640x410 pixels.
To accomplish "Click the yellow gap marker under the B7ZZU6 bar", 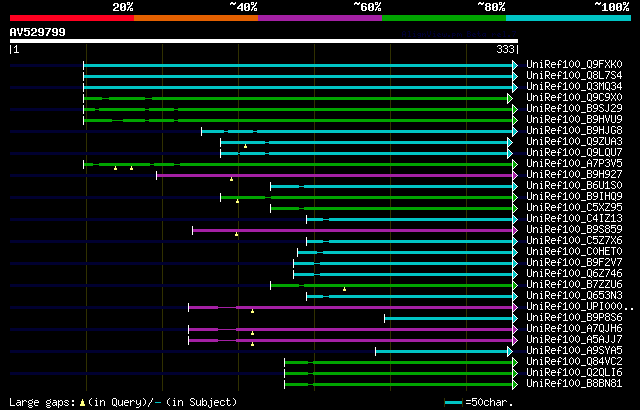I will pos(344,289).
